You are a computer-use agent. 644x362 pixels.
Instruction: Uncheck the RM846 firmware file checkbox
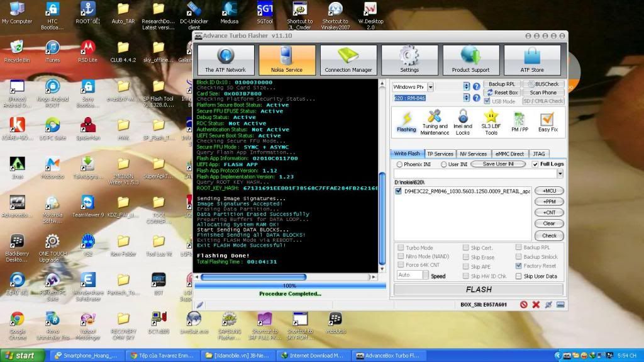(x=398, y=191)
